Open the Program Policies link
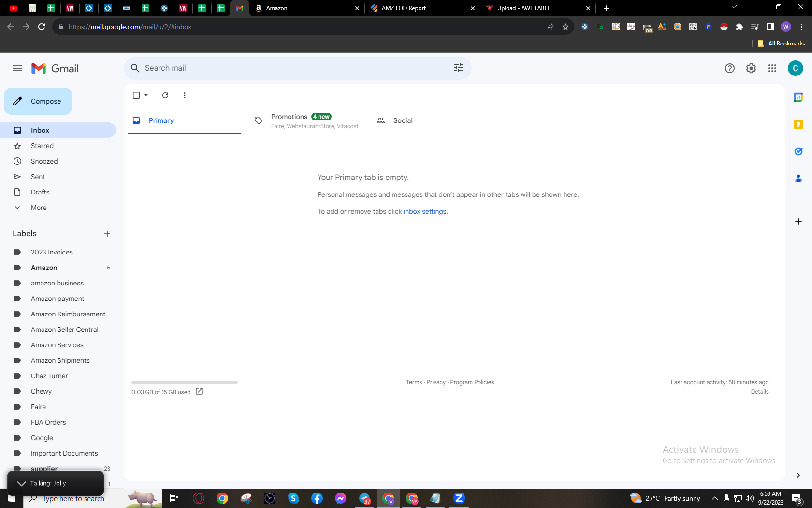Viewport: 812px width, 508px height. click(472, 382)
